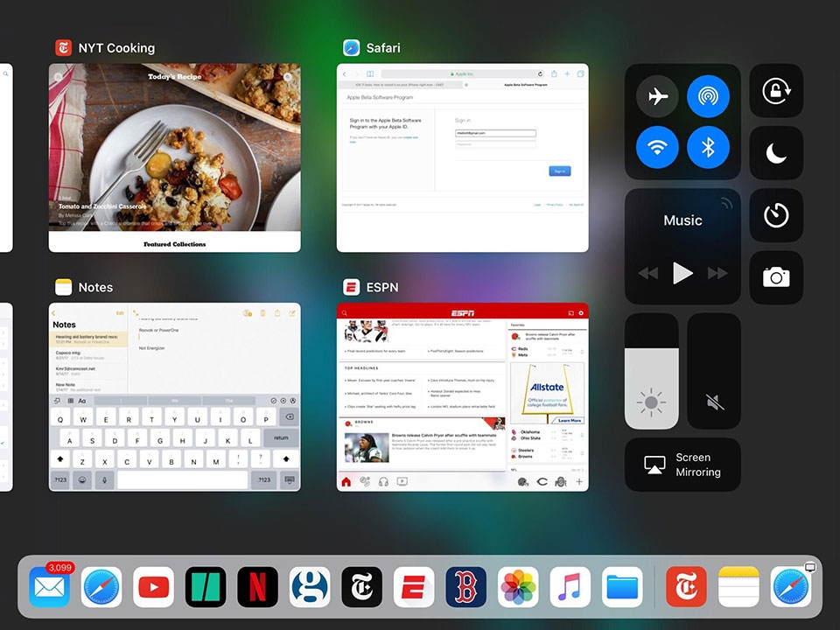Open Screen Mirroring

(682, 465)
